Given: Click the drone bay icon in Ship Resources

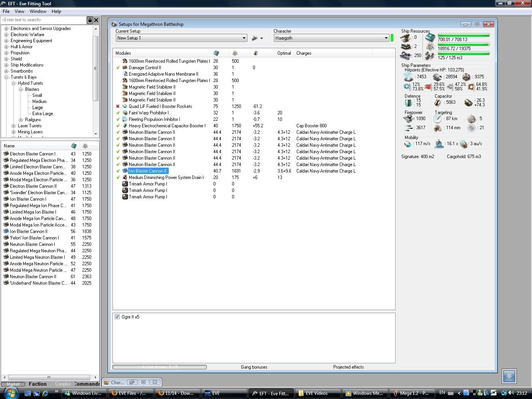Looking at the screenshot, I should pyautogui.click(x=430, y=56).
